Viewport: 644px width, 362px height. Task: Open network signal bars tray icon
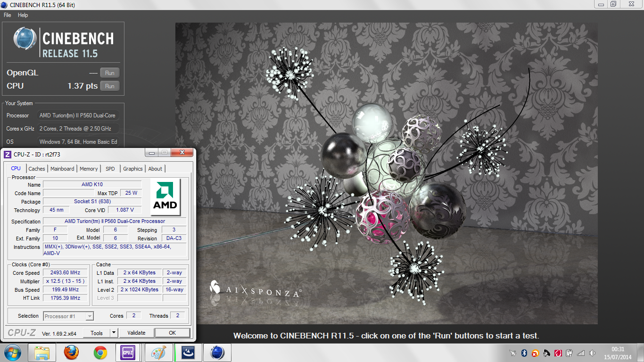pyautogui.click(x=581, y=353)
